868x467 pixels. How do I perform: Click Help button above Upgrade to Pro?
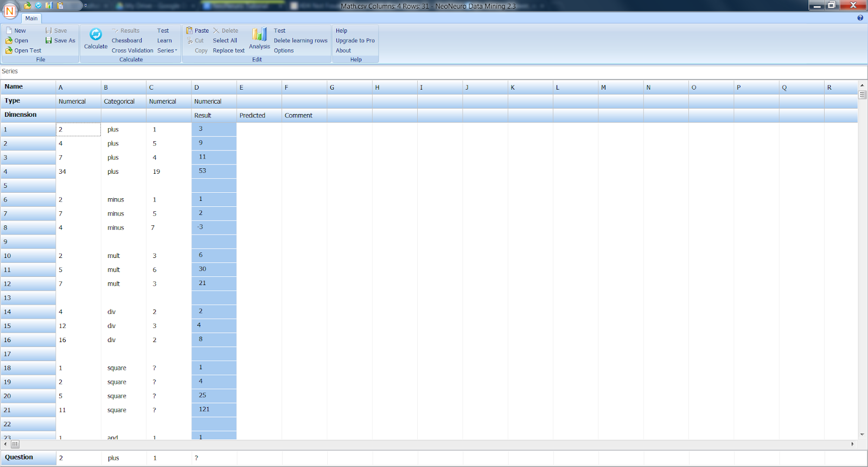coord(341,31)
